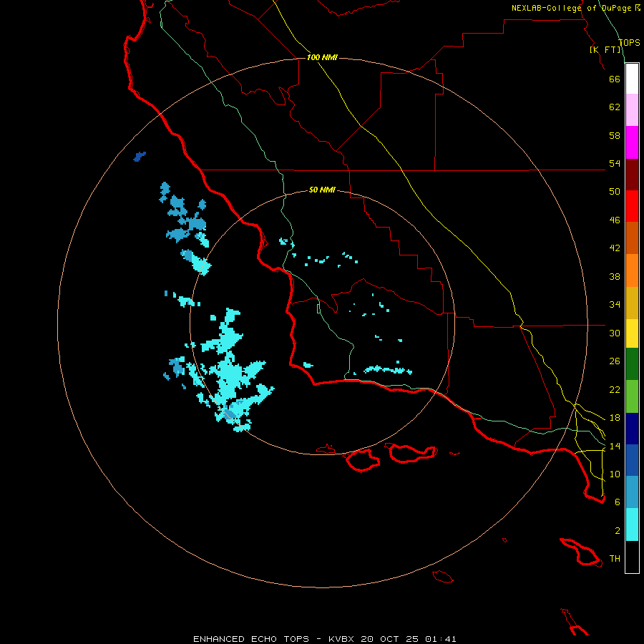Click the legend value 14

(615, 446)
